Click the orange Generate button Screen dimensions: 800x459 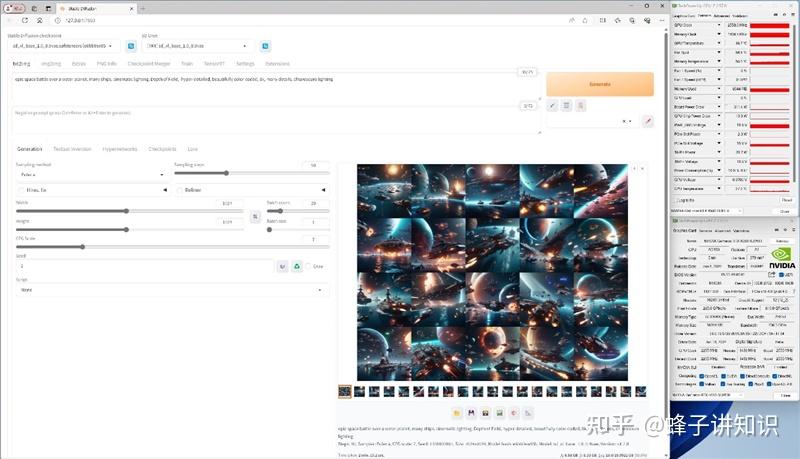600,84
